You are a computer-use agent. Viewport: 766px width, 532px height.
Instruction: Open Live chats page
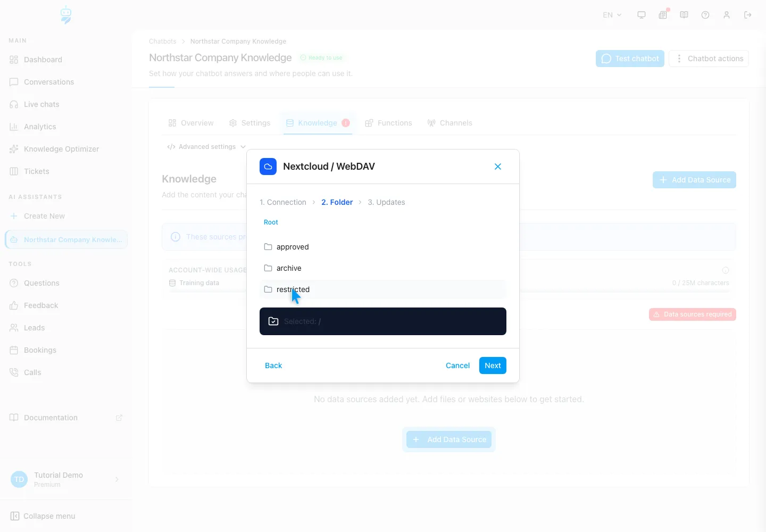66,104
